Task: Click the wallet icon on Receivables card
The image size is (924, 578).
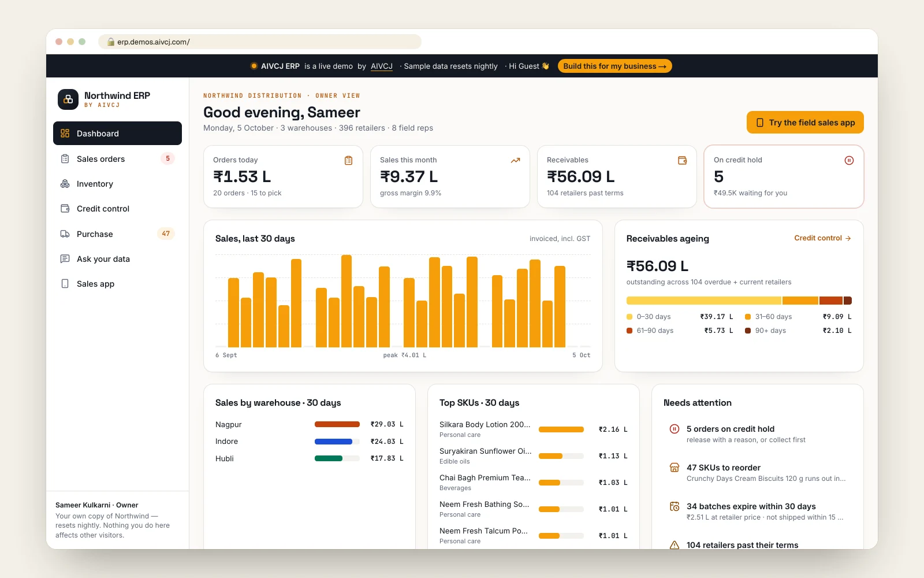Action: point(682,161)
